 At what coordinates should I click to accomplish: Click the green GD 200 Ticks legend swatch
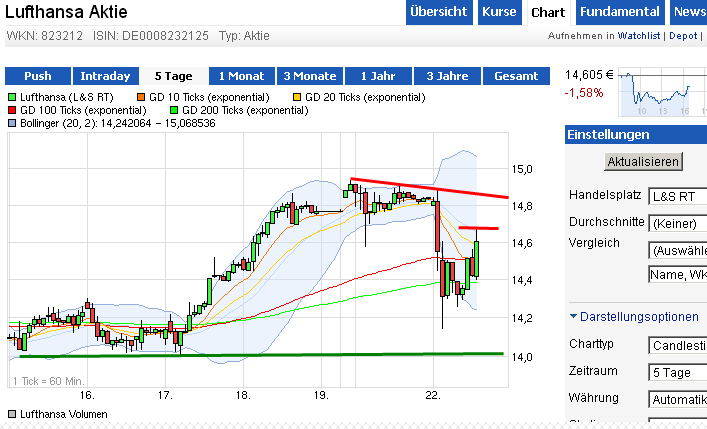[x=174, y=111]
